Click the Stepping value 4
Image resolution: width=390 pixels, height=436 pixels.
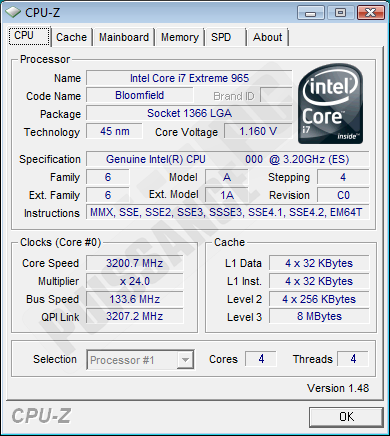pyautogui.click(x=343, y=177)
